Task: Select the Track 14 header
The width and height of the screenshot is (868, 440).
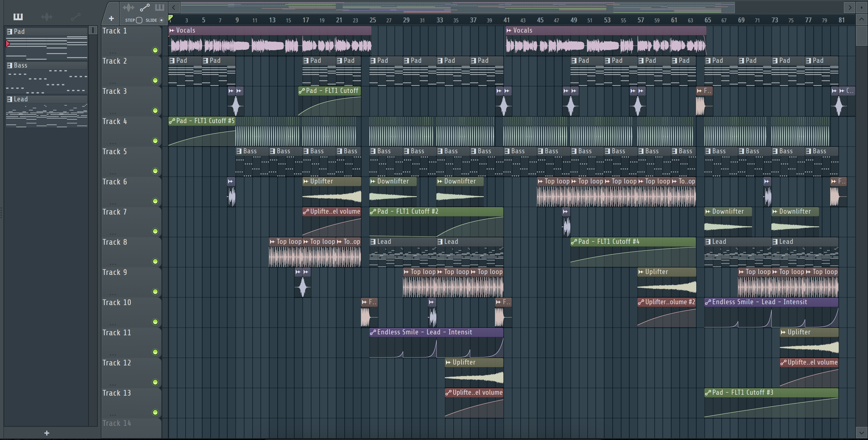Action: pyautogui.click(x=131, y=428)
